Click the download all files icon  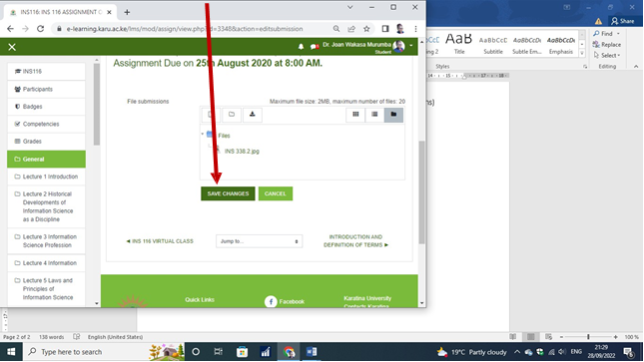tap(253, 115)
